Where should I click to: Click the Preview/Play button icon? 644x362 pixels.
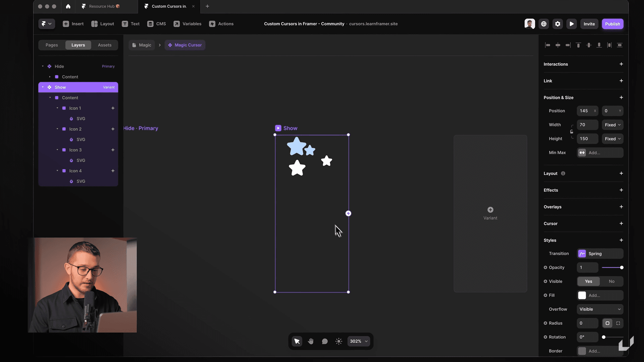(x=572, y=24)
